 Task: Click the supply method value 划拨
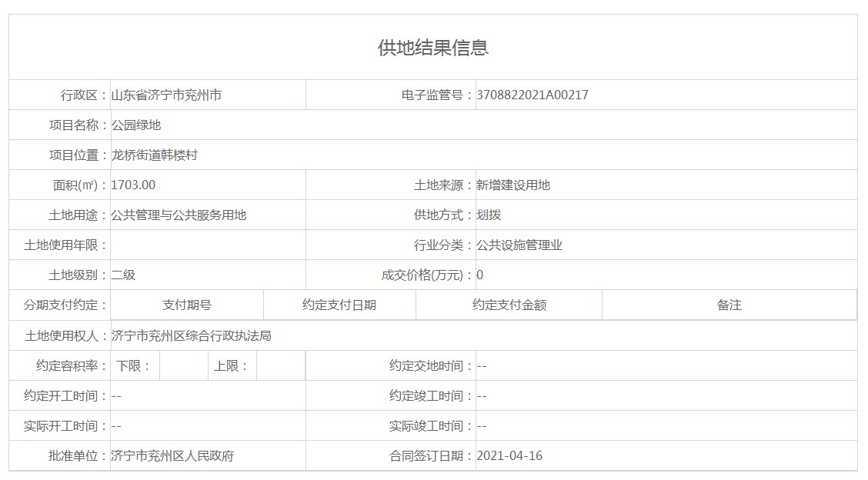pyautogui.click(x=489, y=215)
